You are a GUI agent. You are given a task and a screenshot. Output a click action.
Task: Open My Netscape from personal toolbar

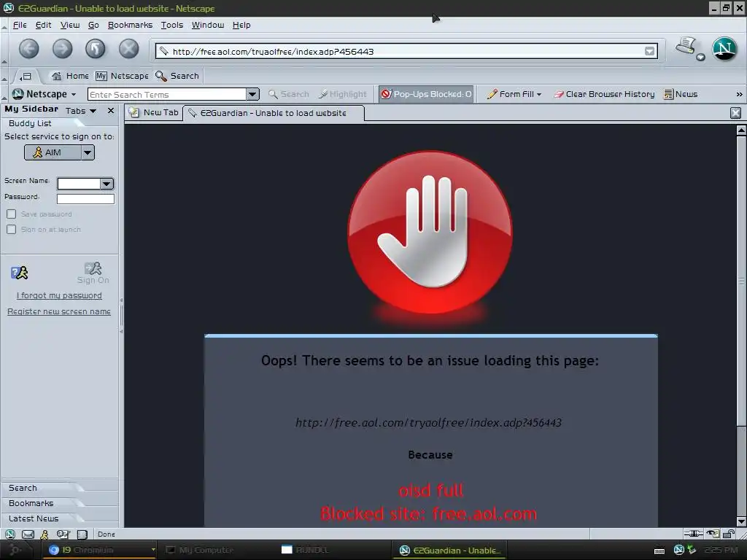click(122, 76)
